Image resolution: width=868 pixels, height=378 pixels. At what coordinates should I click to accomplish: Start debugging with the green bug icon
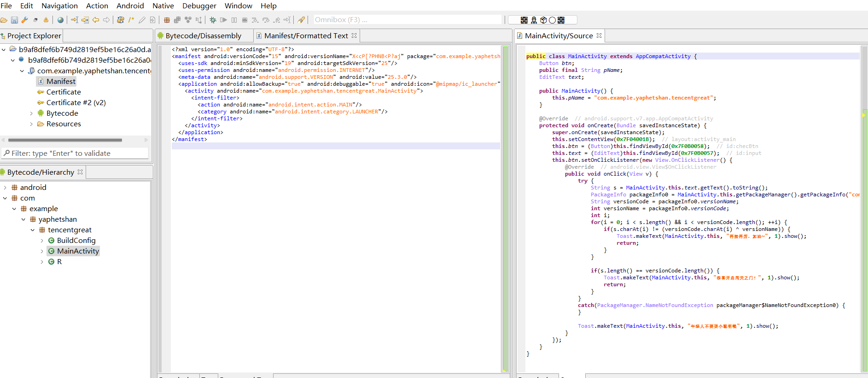(213, 20)
